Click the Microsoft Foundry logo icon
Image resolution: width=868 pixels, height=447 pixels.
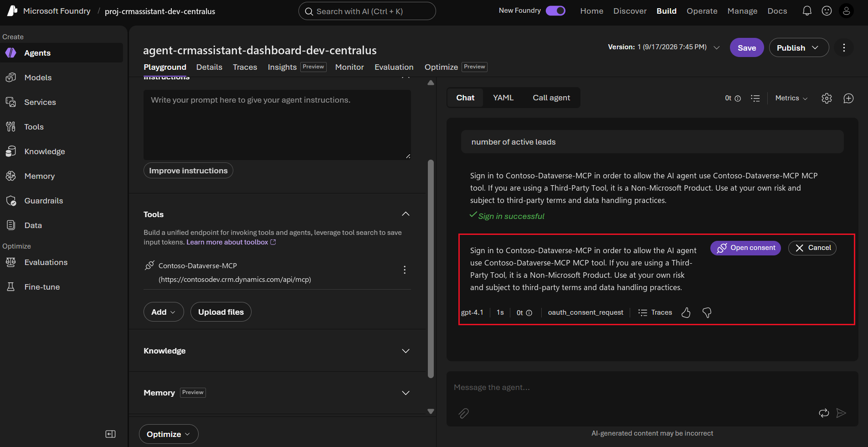[12, 10]
